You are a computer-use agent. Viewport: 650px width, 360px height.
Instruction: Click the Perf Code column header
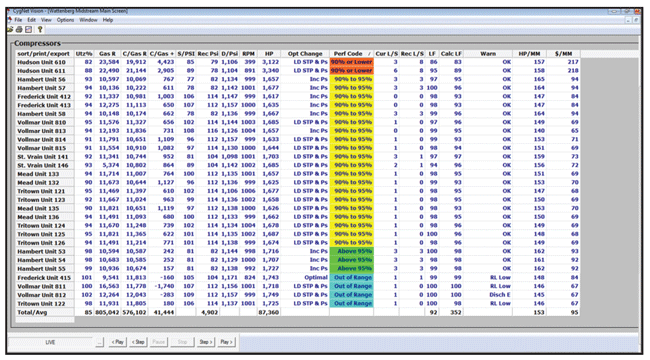coord(352,54)
